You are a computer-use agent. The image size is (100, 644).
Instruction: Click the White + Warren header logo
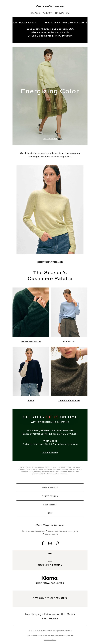click(x=50, y=6)
